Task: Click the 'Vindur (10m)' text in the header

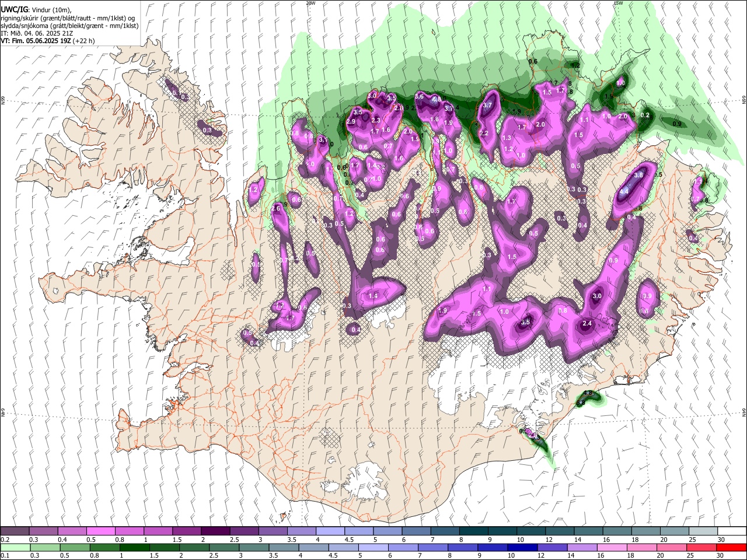Action: click(51, 10)
